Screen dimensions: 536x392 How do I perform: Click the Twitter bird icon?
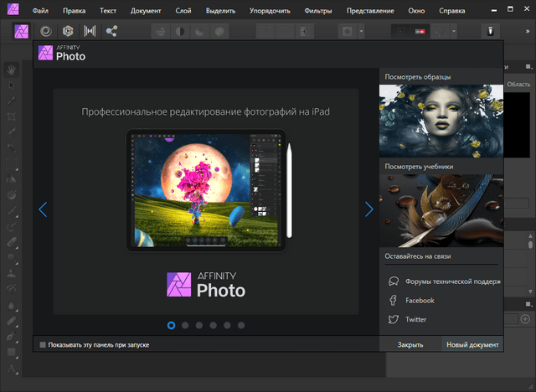click(x=393, y=319)
